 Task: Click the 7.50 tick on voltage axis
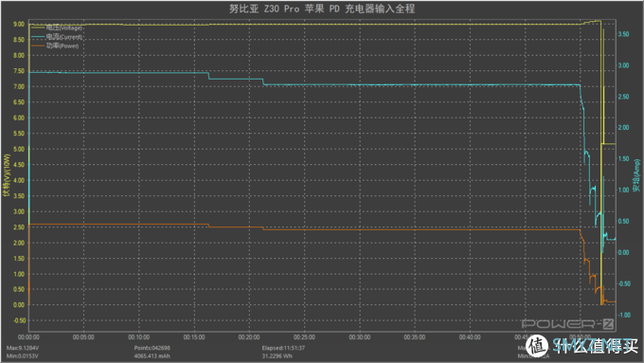[19, 71]
